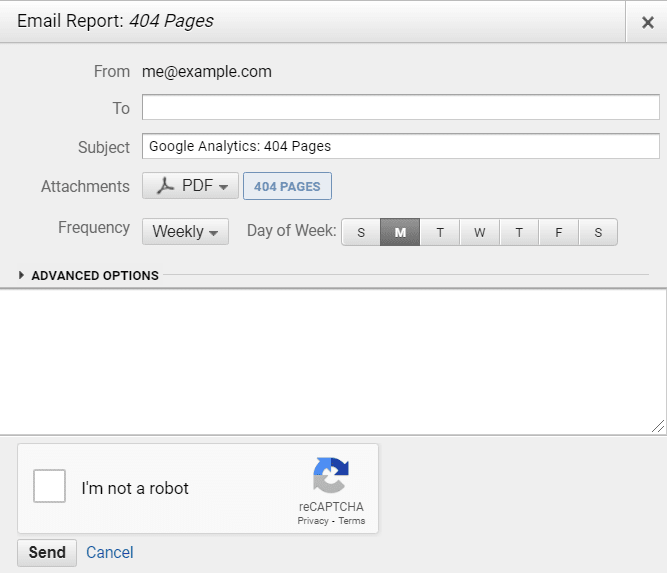
Task: Select Wednesday (W) day toggle
Action: (x=479, y=232)
